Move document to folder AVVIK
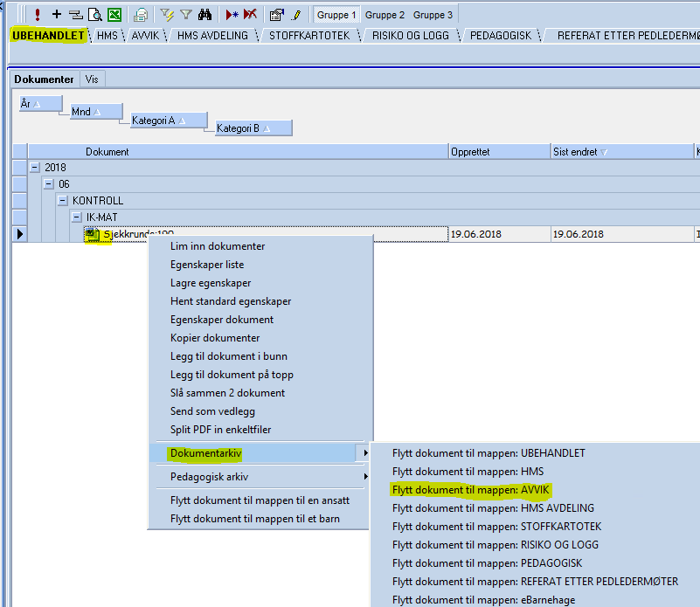700x607 pixels. tap(536, 490)
